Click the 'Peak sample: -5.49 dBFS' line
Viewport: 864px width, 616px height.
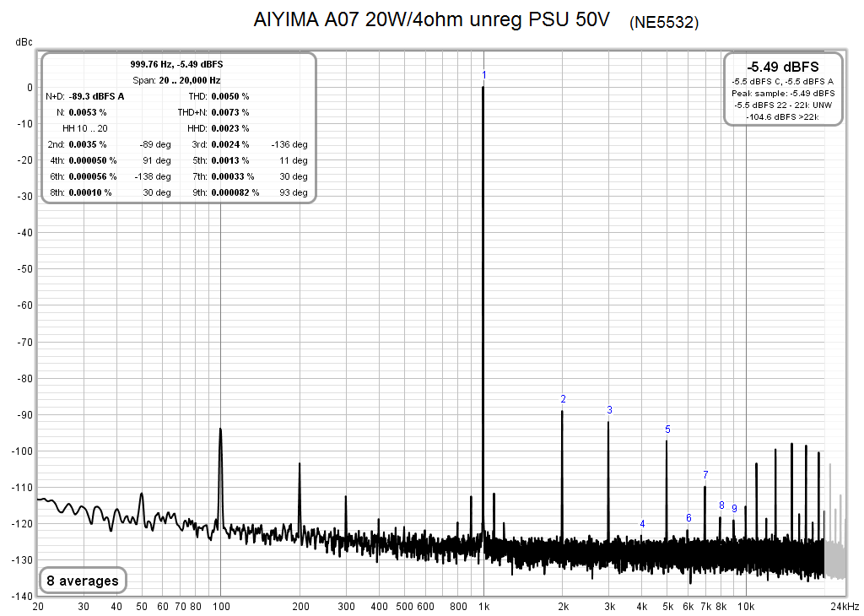(783, 93)
